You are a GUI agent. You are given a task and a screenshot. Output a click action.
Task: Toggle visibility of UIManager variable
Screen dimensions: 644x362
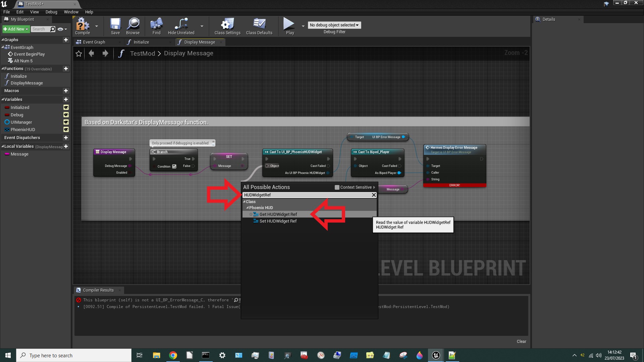tap(66, 122)
